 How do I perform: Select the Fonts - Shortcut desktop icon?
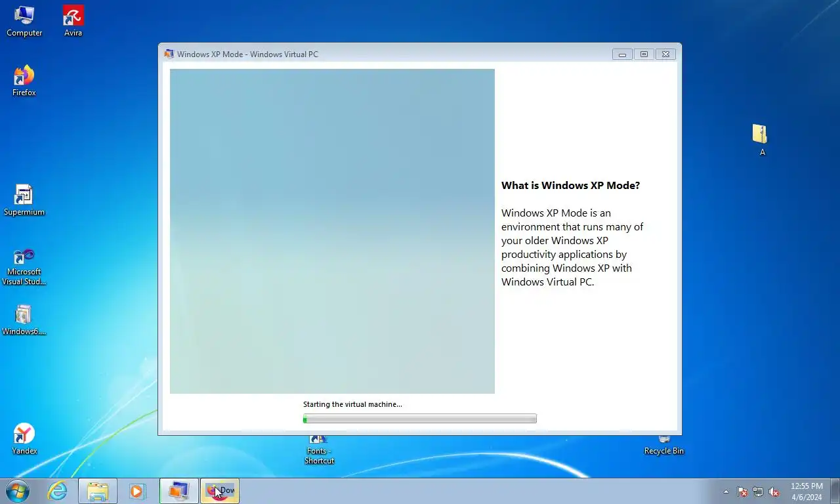(x=319, y=450)
